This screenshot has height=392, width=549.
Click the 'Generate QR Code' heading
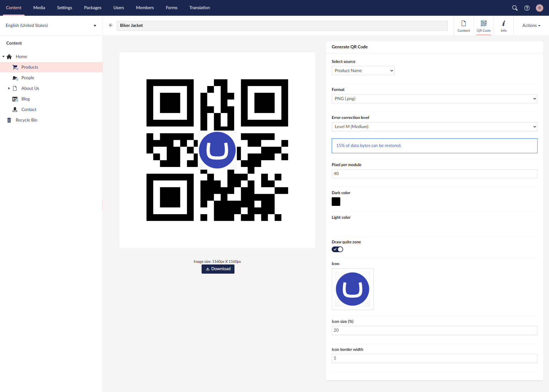pyautogui.click(x=350, y=47)
